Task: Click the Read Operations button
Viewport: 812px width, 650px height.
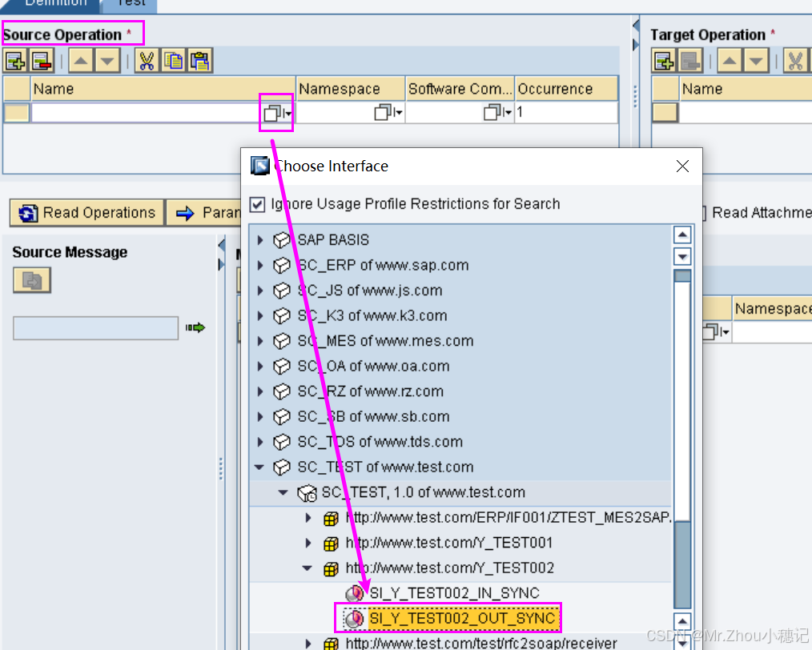Action: [x=86, y=212]
